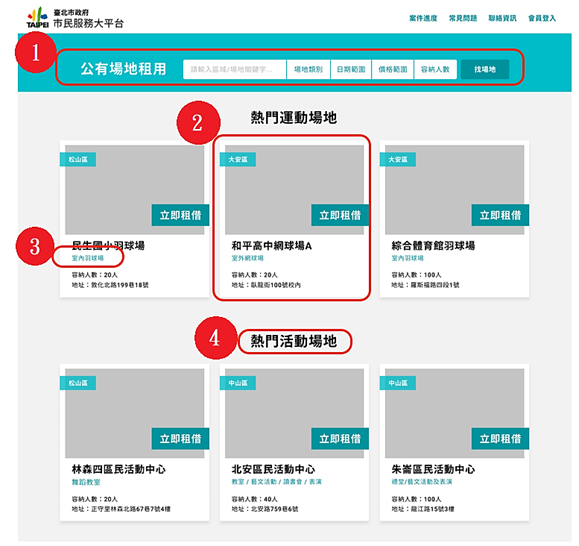Click 立即租借 for 北安區民活動中心
Screen dimensions: 579x546
pos(340,439)
